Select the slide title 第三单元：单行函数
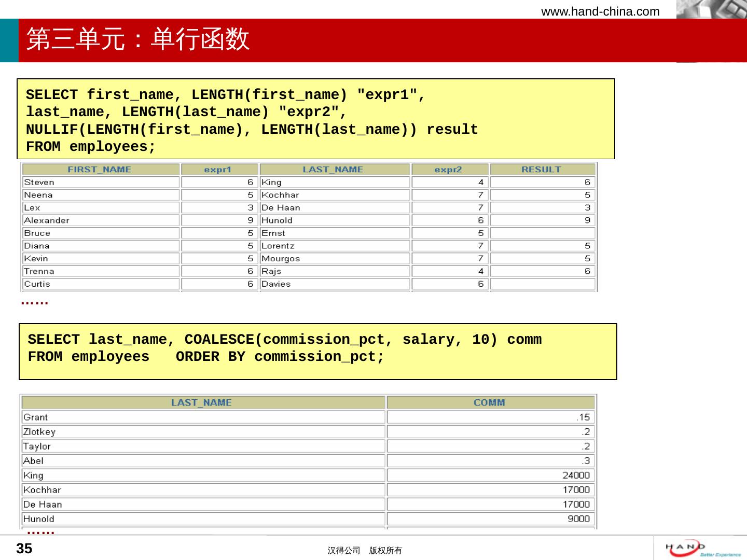This screenshot has width=747, height=560. (x=138, y=39)
